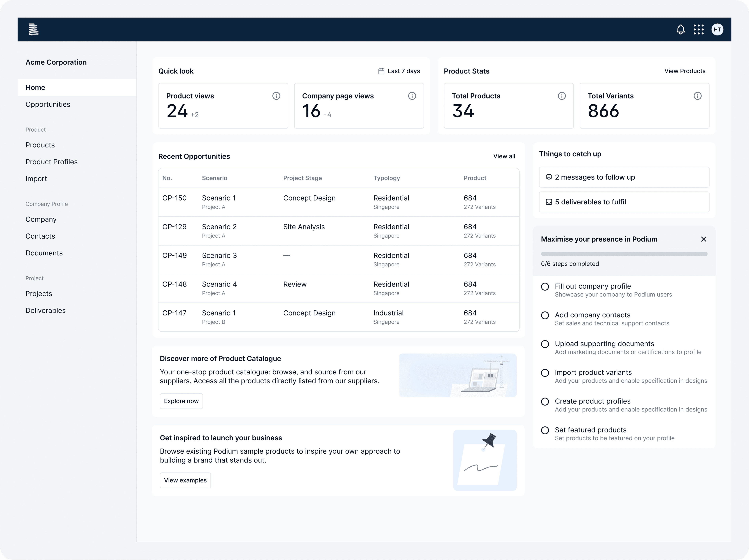
Task: Open the Last 7 days date selector
Action: (x=399, y=71)
